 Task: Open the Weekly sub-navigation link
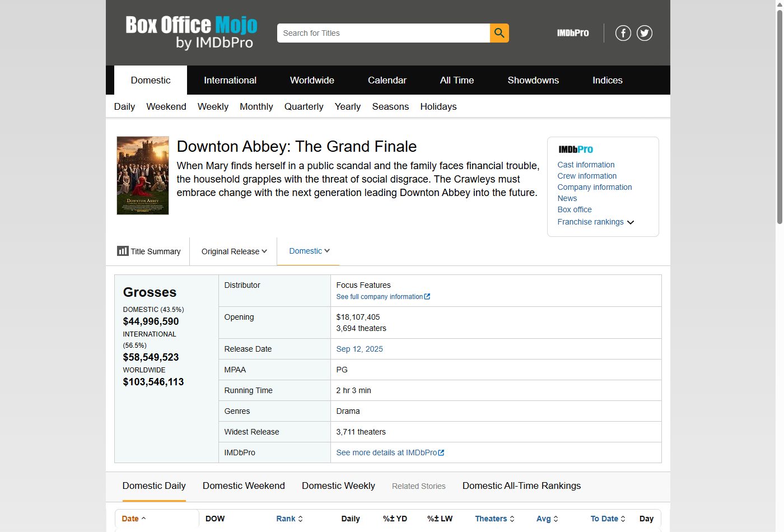click(213, 106)
